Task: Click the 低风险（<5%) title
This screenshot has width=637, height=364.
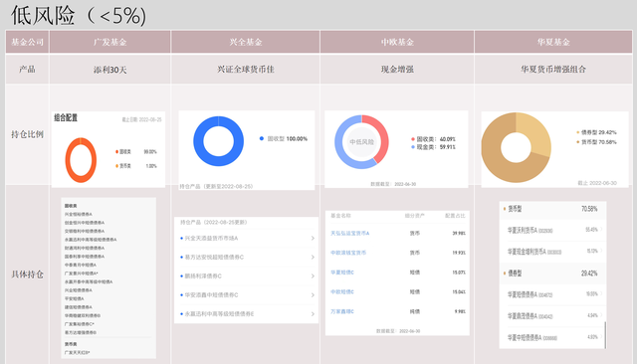Action: 79,16
